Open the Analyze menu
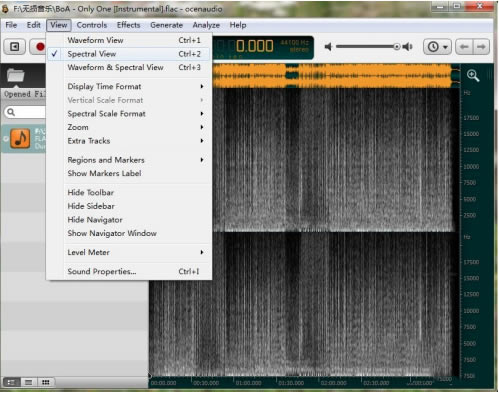499x394 pixels. coord(206,25)
